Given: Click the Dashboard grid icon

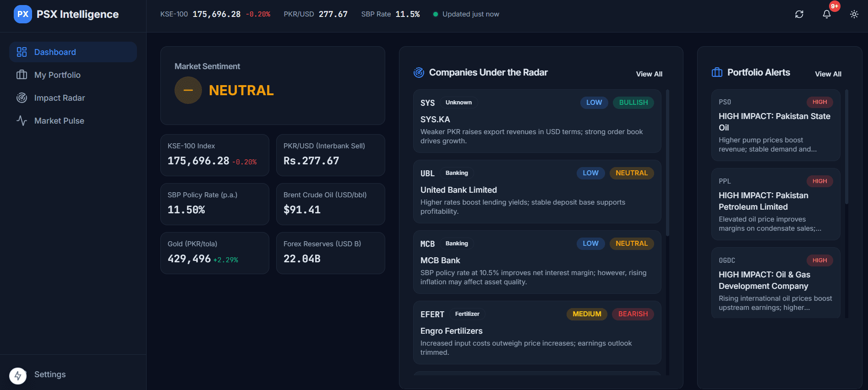Looking at the screenshot, I should (x=22, y=52).
